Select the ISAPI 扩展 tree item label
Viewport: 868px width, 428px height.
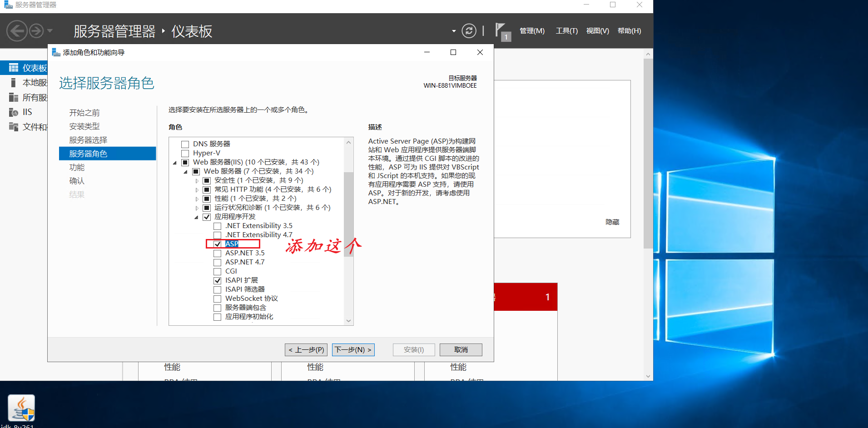241,281
